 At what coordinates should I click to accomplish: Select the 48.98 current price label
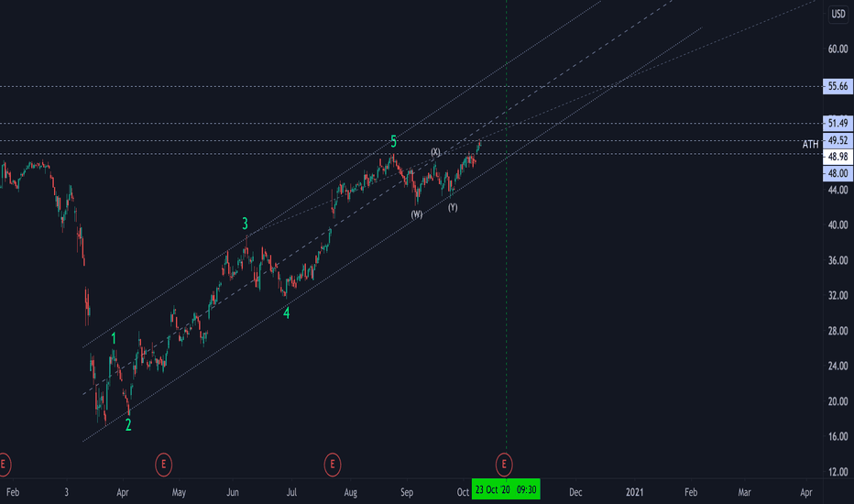point(838,157)
